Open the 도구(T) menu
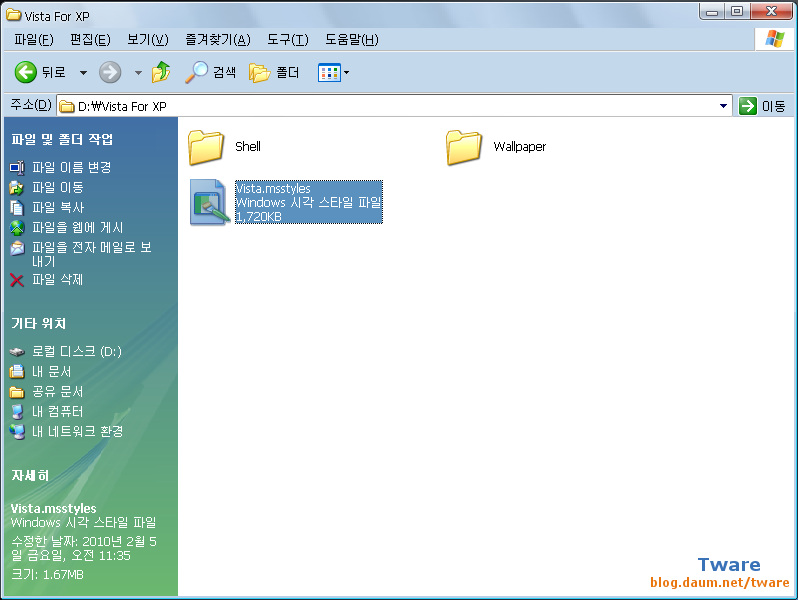798x600 pixels. 288,40
